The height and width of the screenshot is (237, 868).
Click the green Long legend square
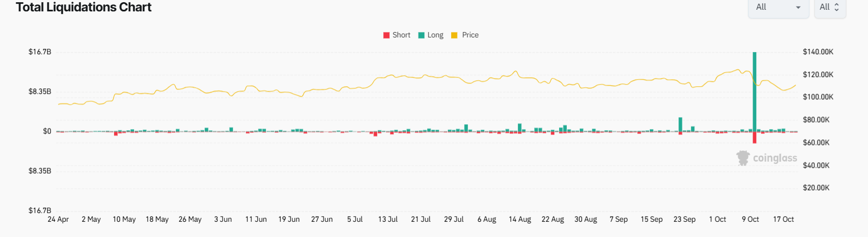point(421,35)
